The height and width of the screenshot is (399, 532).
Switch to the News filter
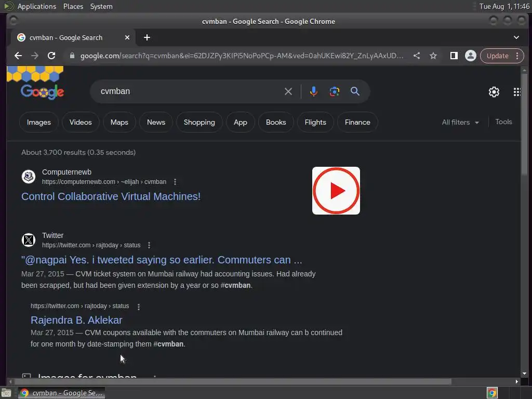(156, 122)
